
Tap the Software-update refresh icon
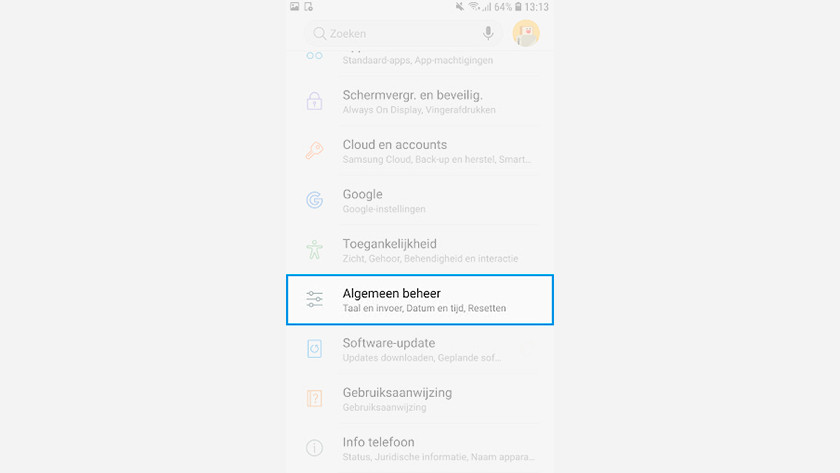coord(314,349)
